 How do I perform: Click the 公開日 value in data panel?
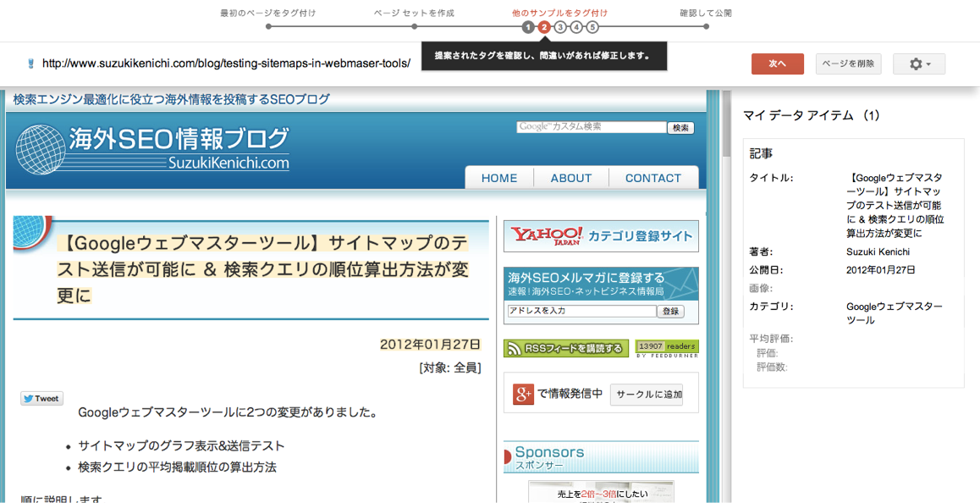click(x=881, y=270)
